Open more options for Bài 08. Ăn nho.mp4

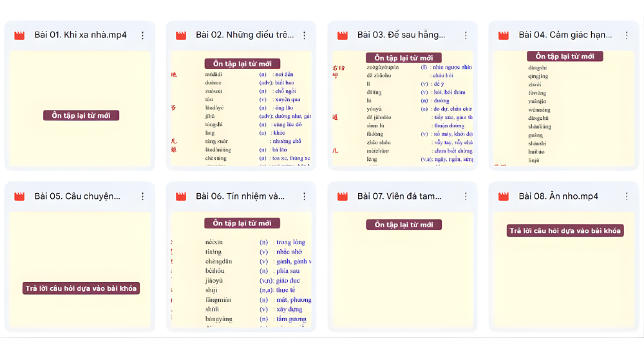(x=627, y=197)
